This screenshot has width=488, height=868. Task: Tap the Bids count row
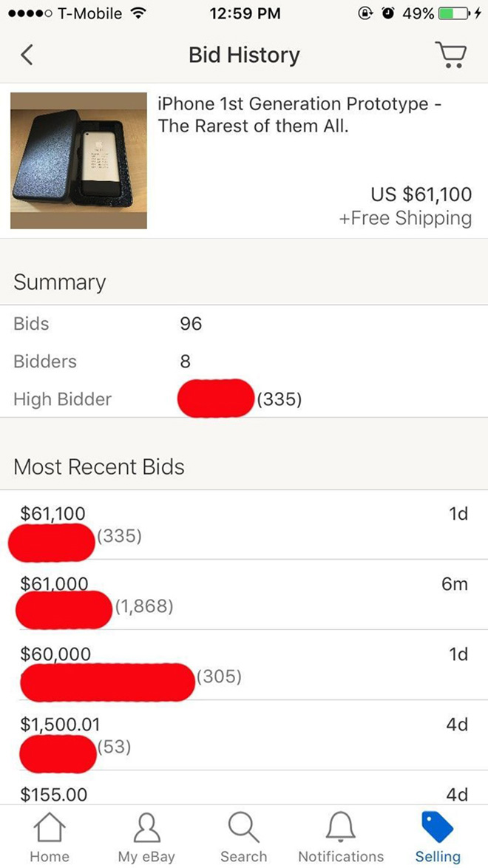[x=244, y=324]
